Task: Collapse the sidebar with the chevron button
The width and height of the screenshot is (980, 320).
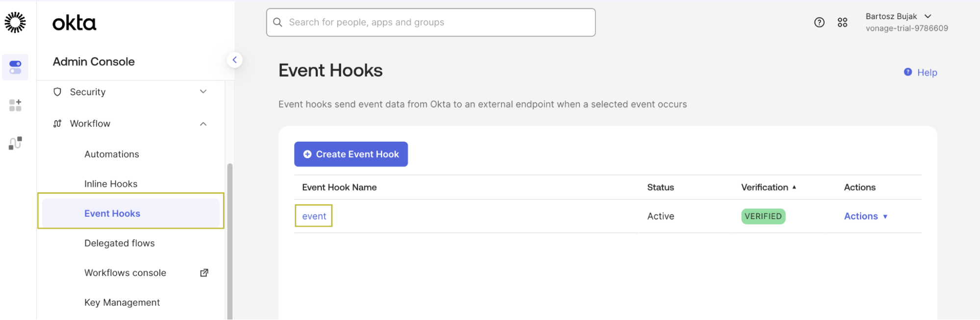Action: pyautogui.click(x=235, y=60)
